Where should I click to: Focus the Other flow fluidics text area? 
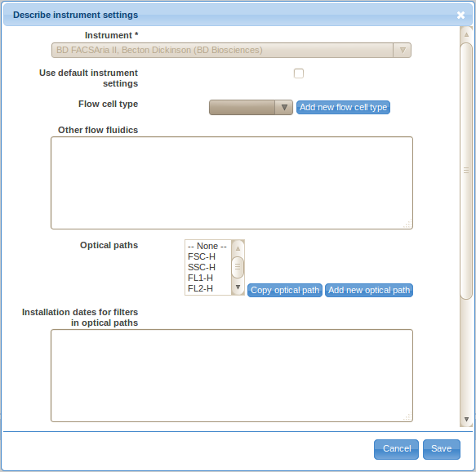pos(232,183)
